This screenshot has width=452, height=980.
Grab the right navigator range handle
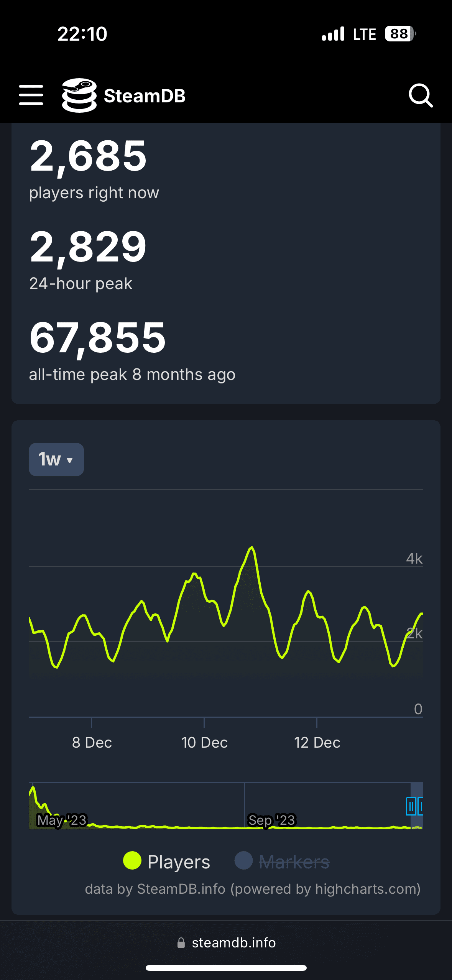(421, 806)
